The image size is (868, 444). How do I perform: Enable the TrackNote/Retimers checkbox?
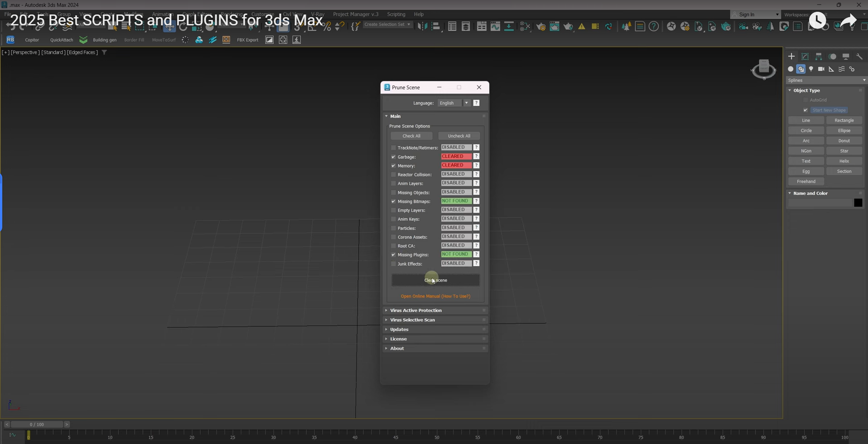pyautogui.click(x=393, y=148)
